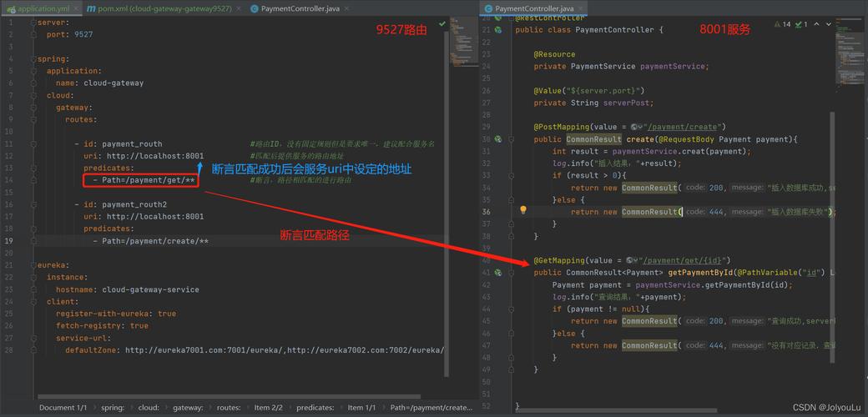
Task: Close the application.yml tab
Action: [x=76, y=8]
